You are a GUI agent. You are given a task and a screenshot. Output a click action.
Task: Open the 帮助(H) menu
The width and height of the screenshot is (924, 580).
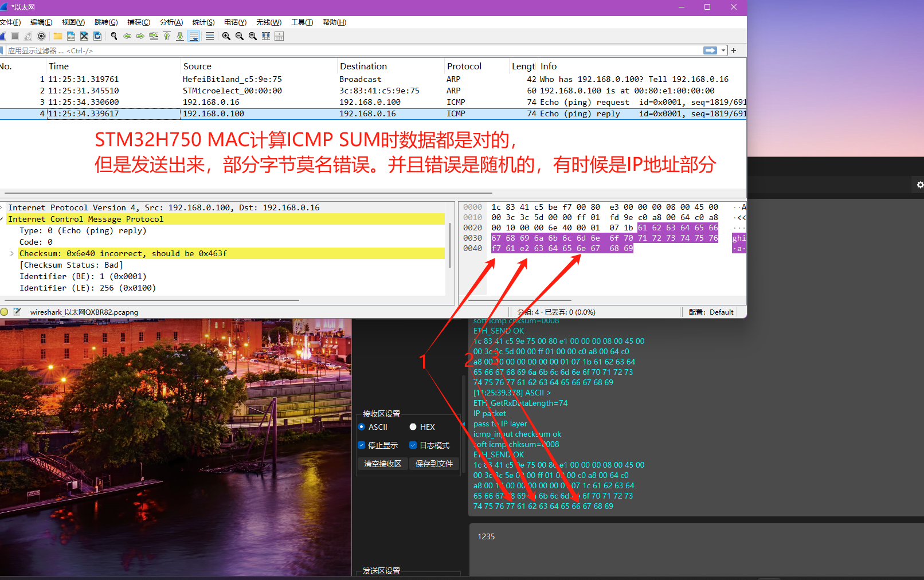[335, 22]
